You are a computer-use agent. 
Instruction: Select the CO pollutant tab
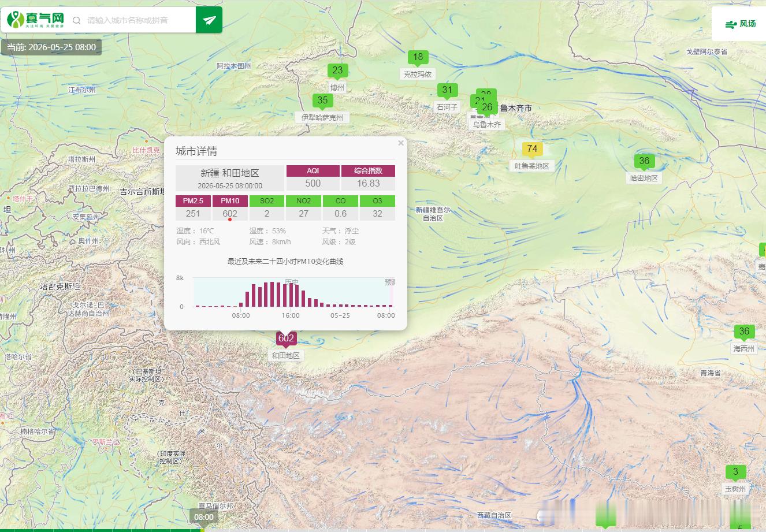[341, 201]
